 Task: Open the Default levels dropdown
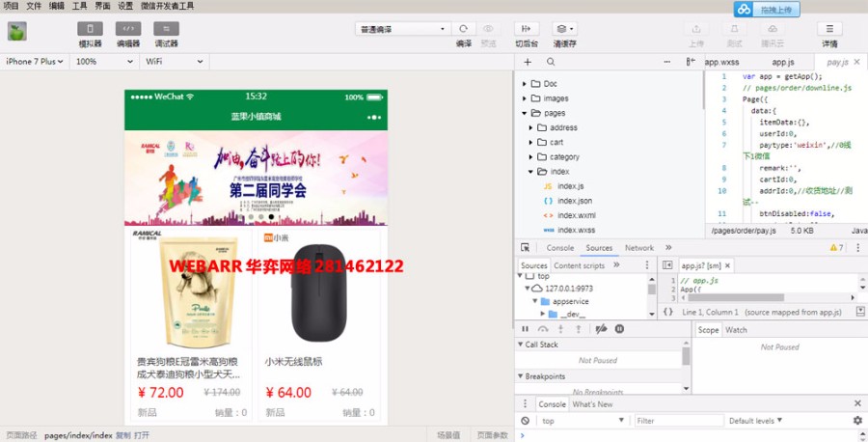point(755,421)
